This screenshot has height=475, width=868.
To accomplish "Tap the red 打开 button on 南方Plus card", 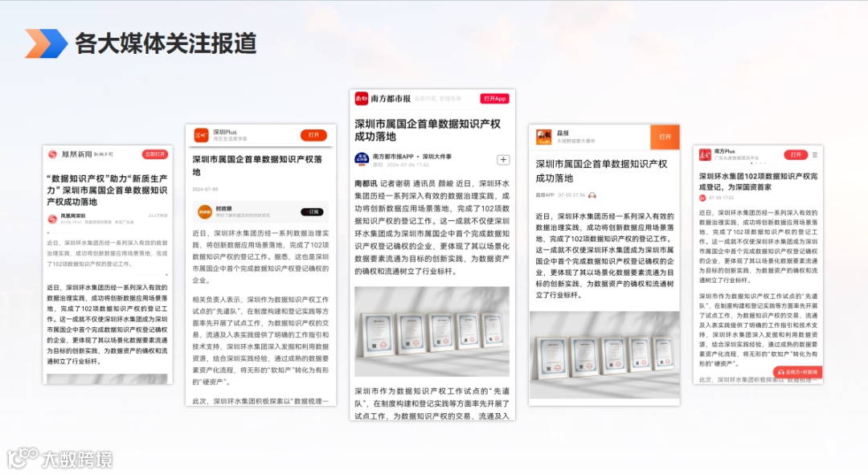I will point(796,155).
